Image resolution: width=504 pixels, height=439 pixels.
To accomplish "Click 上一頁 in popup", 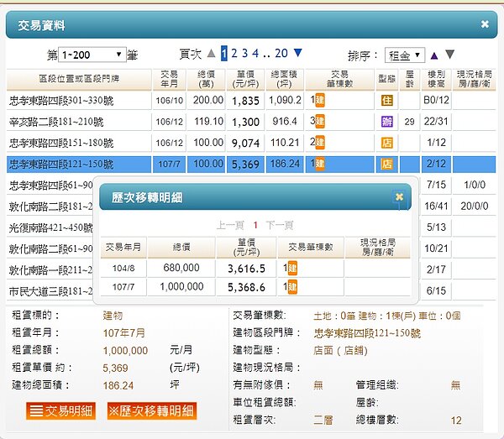I will (x=230, y=225).
